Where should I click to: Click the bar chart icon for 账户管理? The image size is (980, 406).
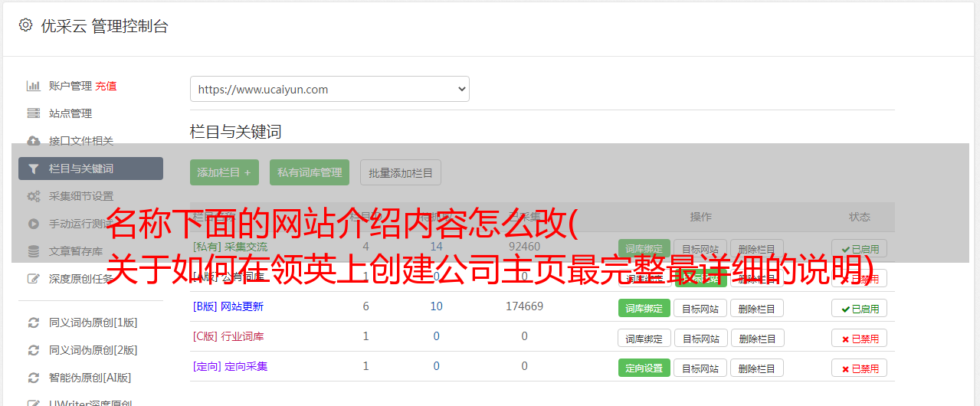33,86
